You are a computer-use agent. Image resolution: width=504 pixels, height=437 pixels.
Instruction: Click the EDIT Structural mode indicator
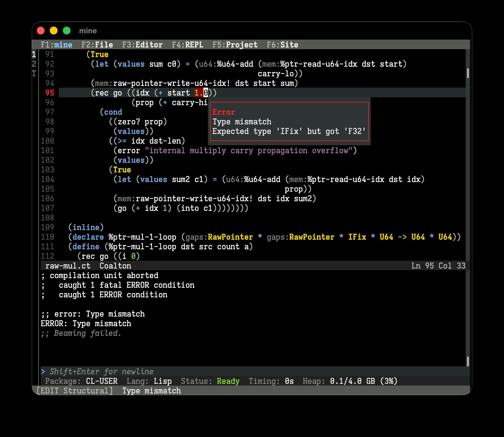tap(75, 391)
